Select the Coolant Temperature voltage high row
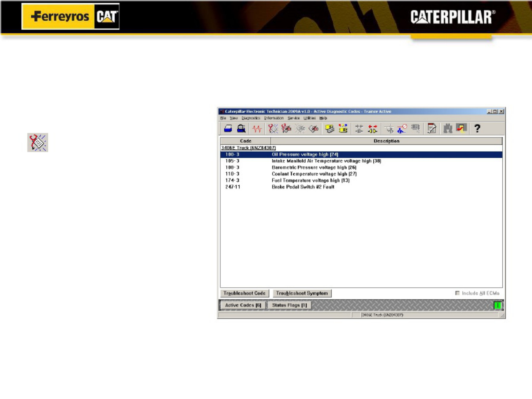The width and height of the screenshot is (532, 399). tap(361, 174)
